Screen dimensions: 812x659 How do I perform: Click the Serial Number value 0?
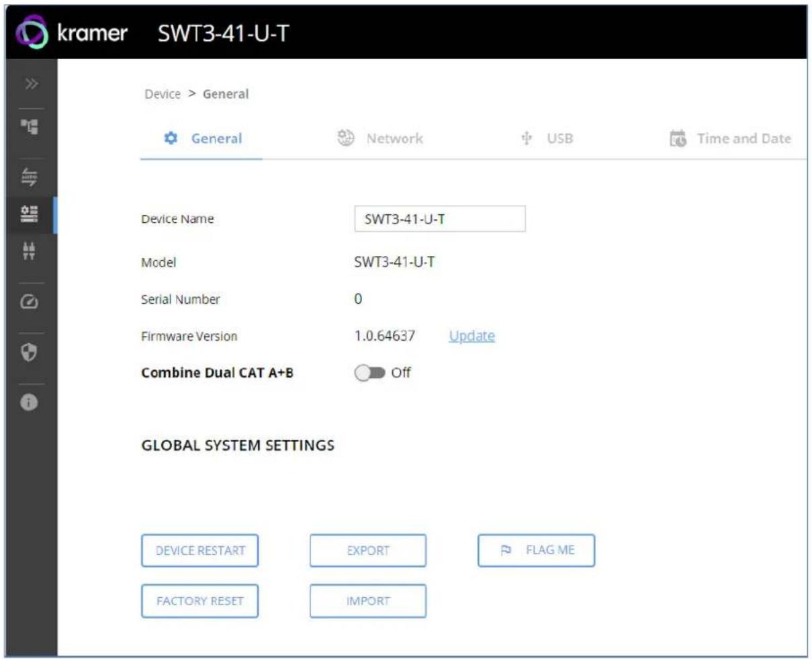[358, 299]
